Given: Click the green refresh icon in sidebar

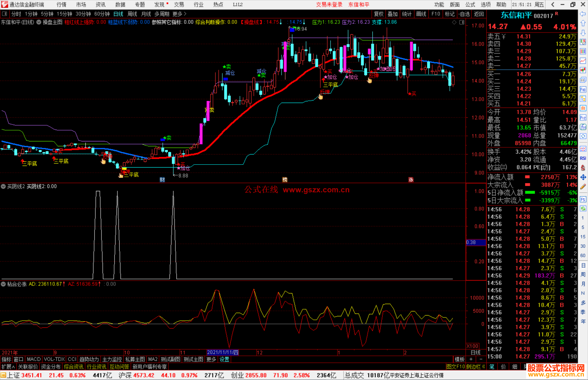Looking at the screenshot, I should click(x=583, y=209).
